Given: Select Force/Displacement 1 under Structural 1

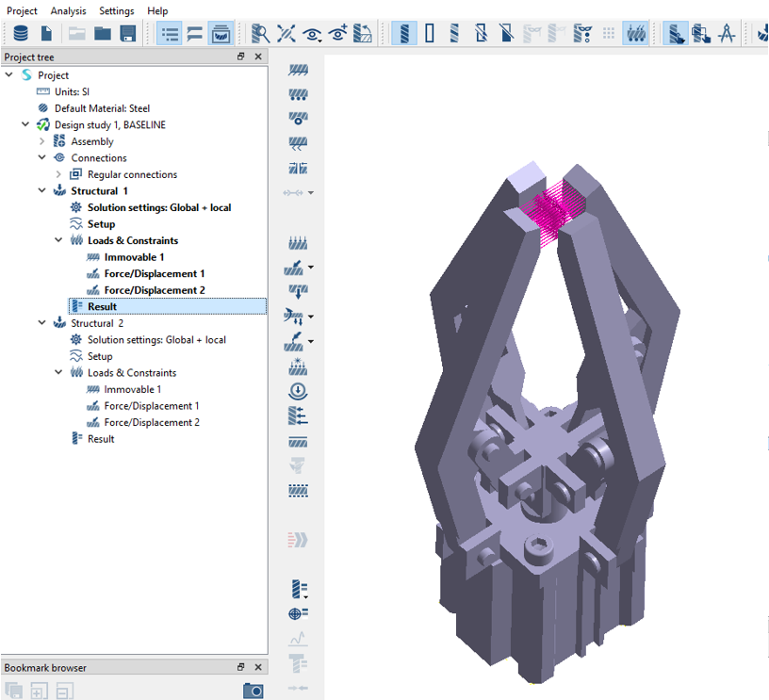Looking at the screenshot, I should tap(154, 274).
